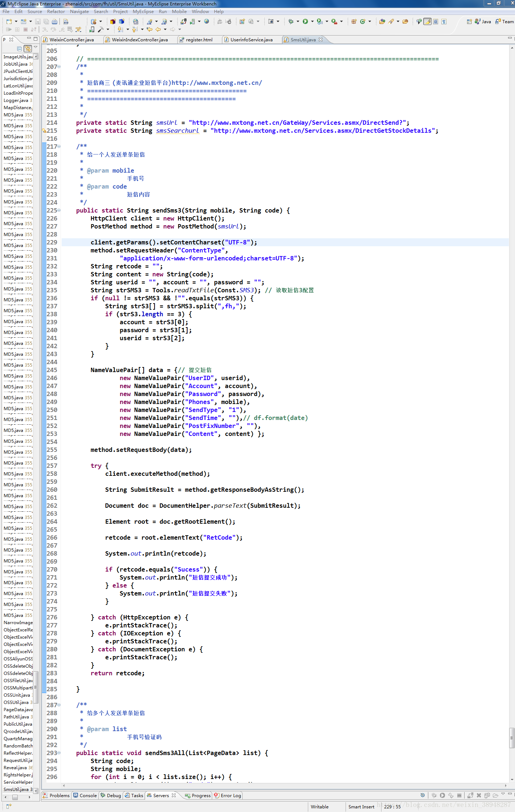The width and height of the screenshot is (515, 812).
Task: Click the editor vertical scrollbar thumb
Action: [x=512, y=738]
